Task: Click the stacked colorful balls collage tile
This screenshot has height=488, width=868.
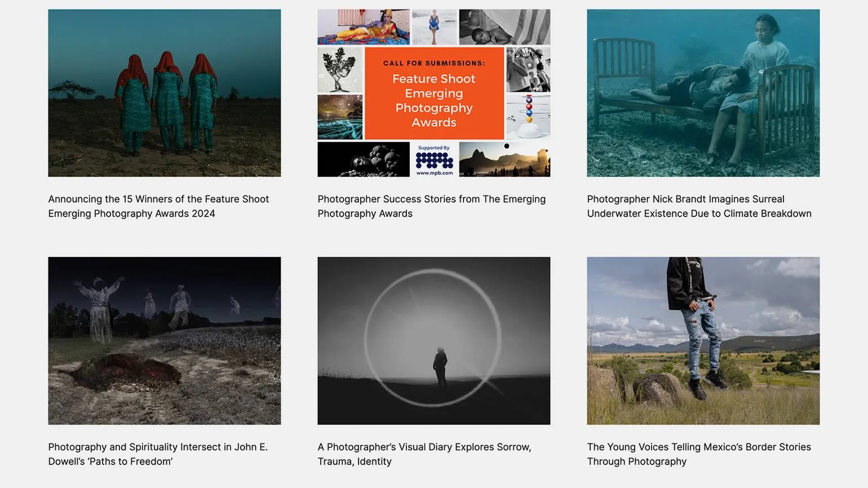Action: 528,117
